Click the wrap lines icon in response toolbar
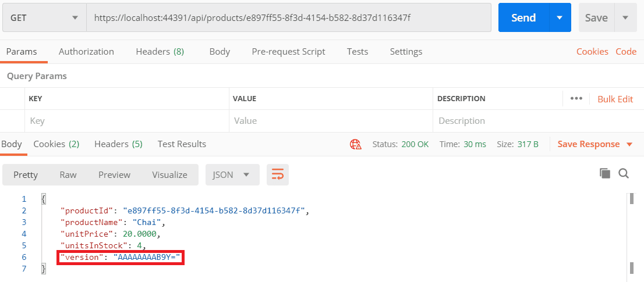644x282 pixels. point(278,174)
